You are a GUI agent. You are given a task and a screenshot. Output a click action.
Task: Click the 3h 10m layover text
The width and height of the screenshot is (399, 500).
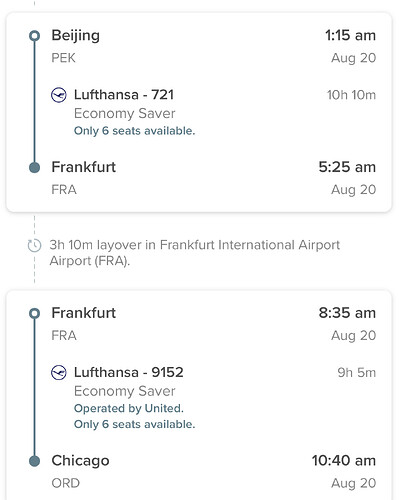click(x=195, y=253)
